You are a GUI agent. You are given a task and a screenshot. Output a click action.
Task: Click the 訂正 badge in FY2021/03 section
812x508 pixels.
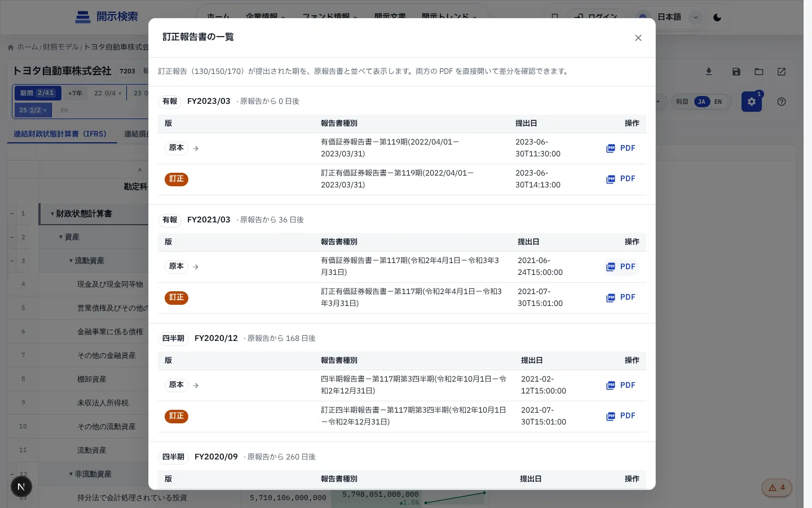[x=176, y=297]
